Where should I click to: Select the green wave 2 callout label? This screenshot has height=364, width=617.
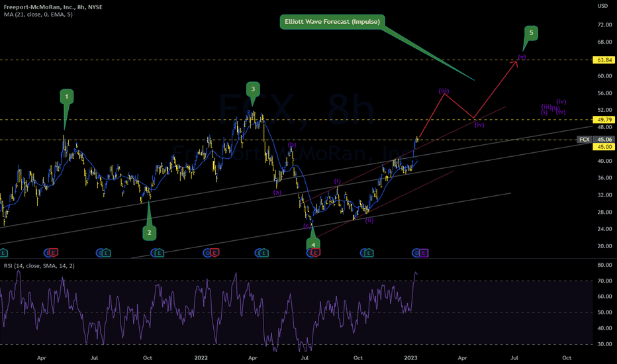pos(149,233)
